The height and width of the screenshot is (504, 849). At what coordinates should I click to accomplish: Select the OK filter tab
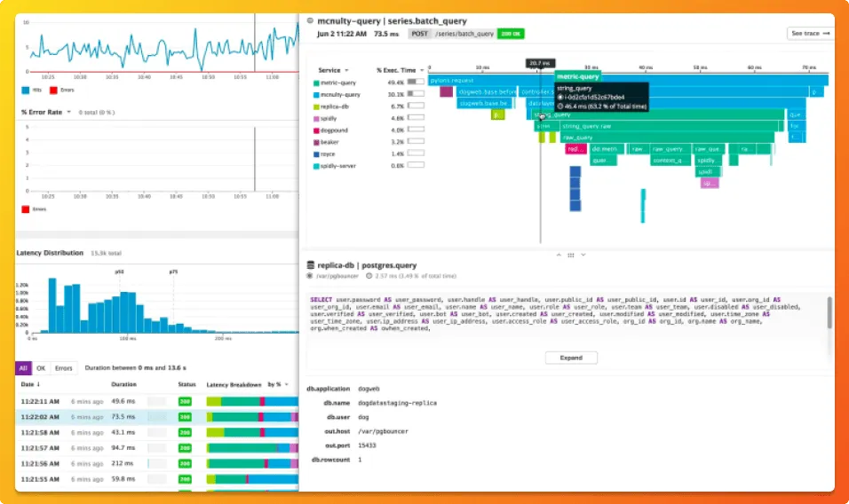41,368
